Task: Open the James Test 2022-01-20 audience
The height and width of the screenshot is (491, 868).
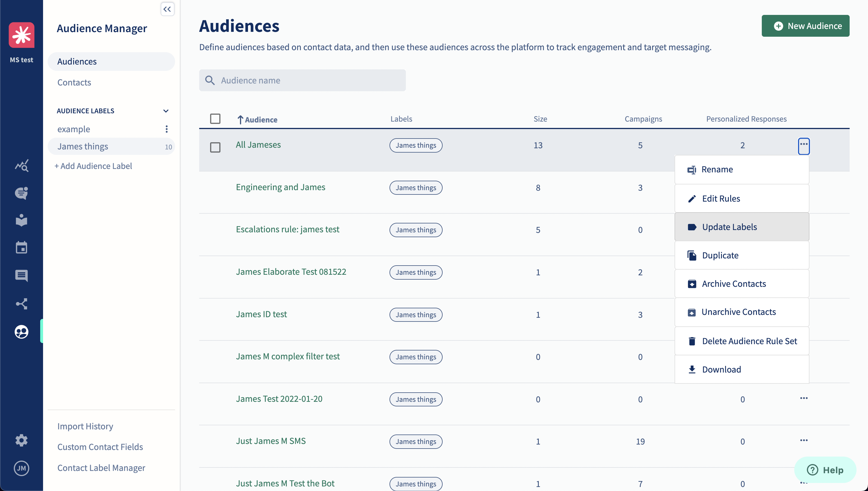Action: 279,399
